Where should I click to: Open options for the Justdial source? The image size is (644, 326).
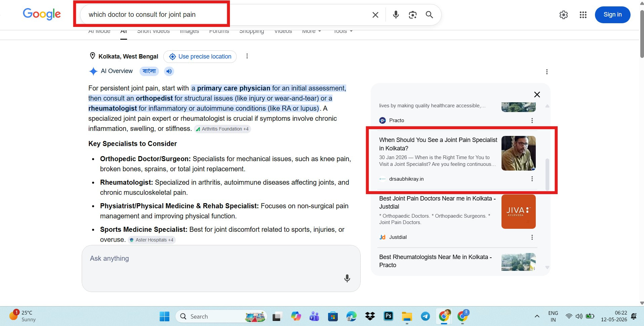tap(532, 237)
